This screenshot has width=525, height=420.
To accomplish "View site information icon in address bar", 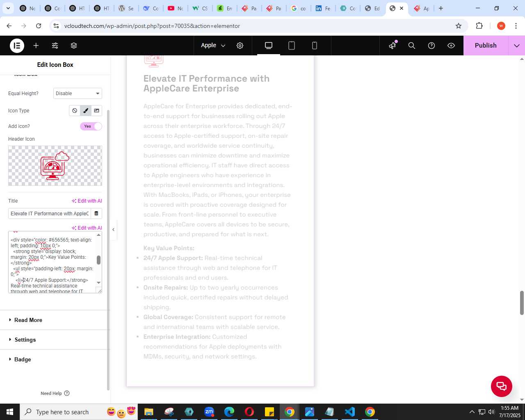I will pos(57,26).
